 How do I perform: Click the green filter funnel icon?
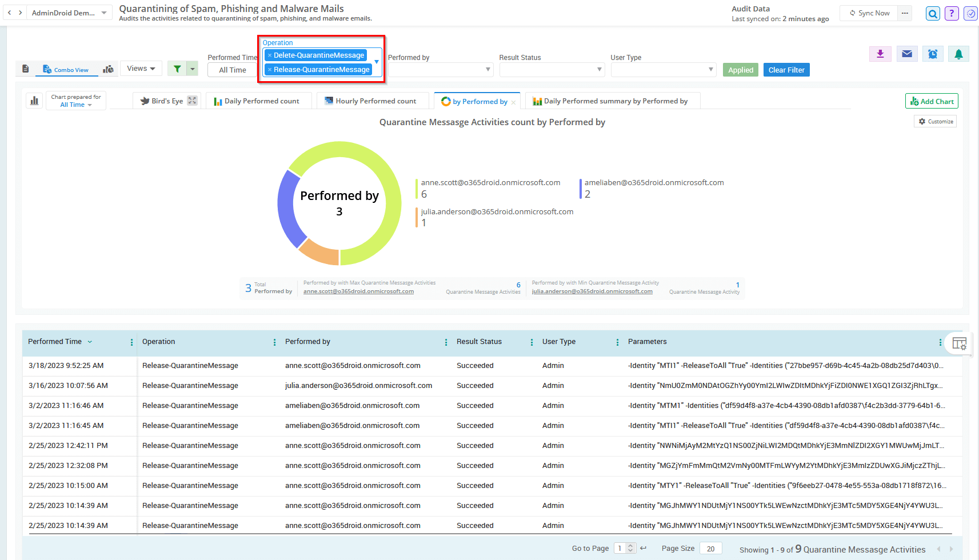[x=177, y=69]
